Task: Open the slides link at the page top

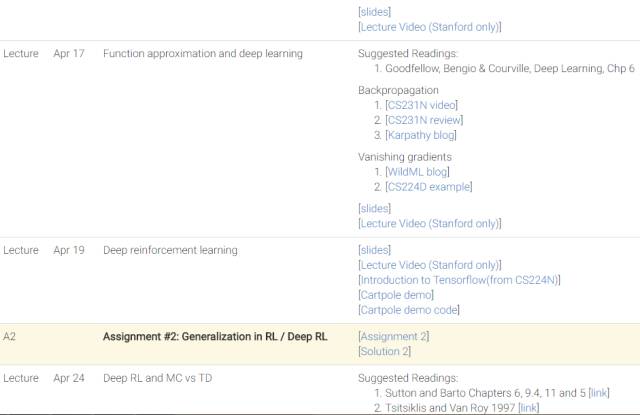Action: click(x=375, y=12)
